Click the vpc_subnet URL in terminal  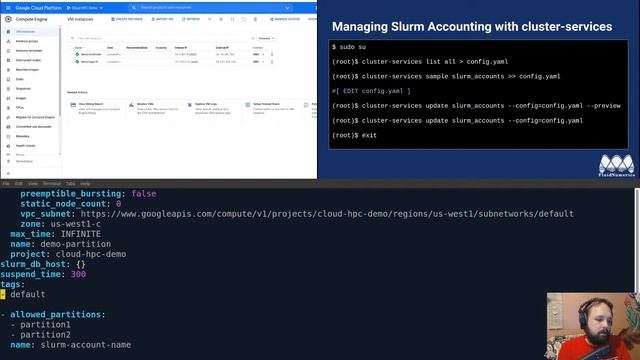tap(327, 214)
